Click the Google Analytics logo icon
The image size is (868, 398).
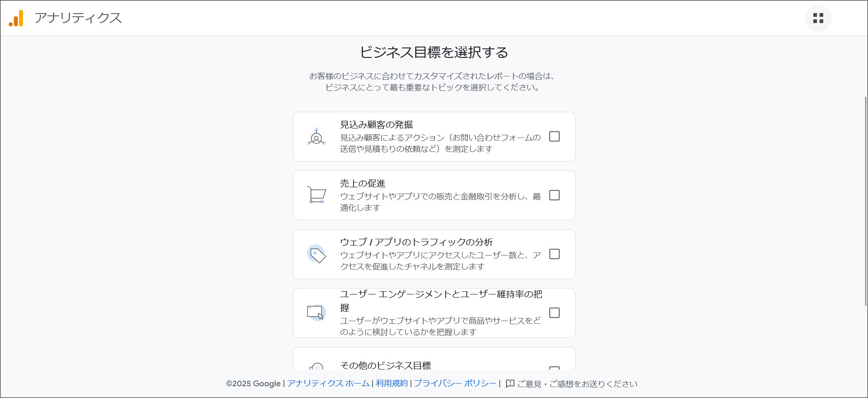pyautogui.click(x=16, y=18)
